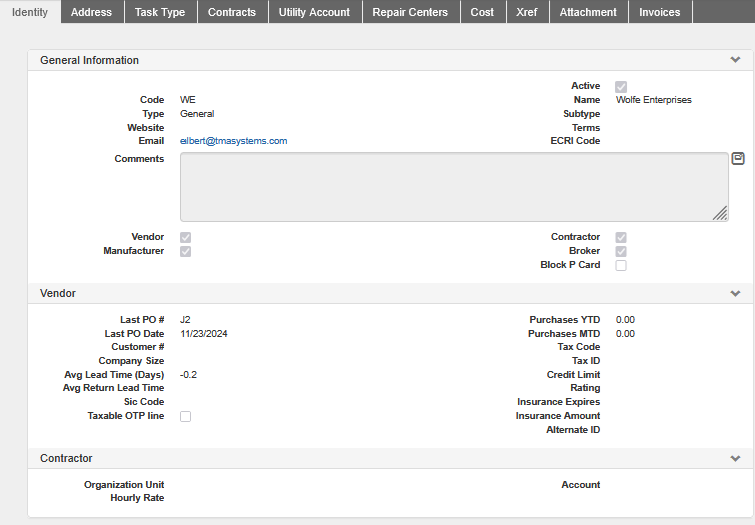Collapse the General Information section
This screenshot has width=755, height=525.
[736, 60]
